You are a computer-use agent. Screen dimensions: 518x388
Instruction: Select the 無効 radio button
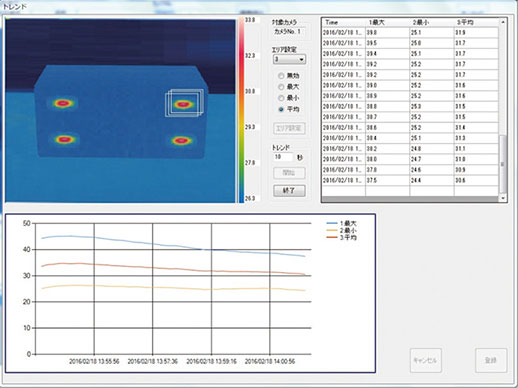point(281,76)
